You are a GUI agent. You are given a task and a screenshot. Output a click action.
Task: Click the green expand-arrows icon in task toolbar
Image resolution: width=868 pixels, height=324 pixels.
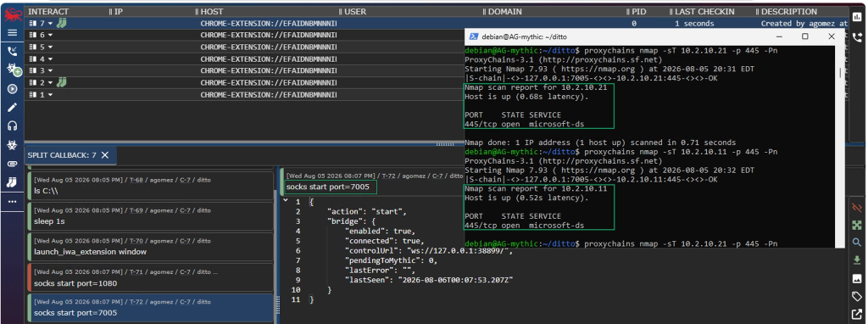point(857,226)
